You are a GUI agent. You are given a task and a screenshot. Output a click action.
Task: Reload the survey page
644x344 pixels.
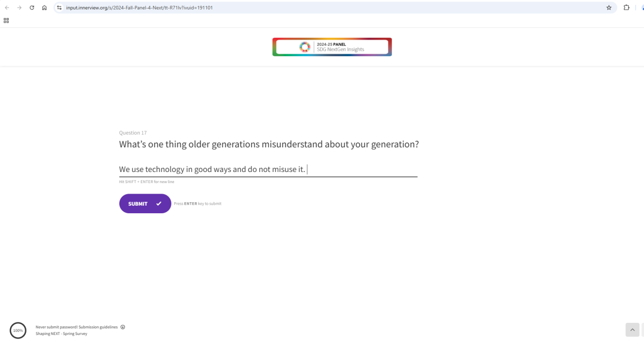click(32, 8)
